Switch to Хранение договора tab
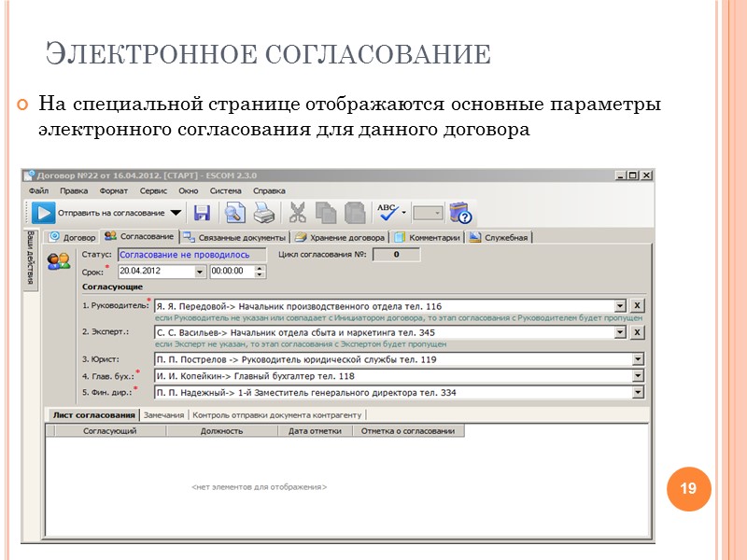747x560 pixels. click(x=339, y=237)
